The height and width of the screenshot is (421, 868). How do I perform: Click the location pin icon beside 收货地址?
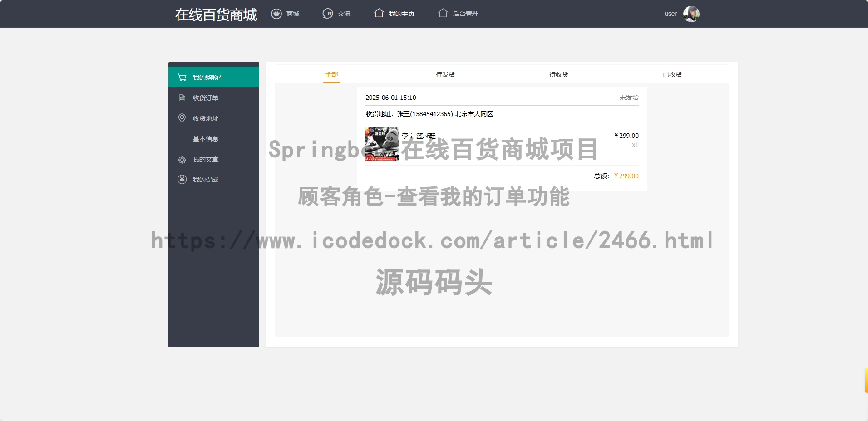182,118
